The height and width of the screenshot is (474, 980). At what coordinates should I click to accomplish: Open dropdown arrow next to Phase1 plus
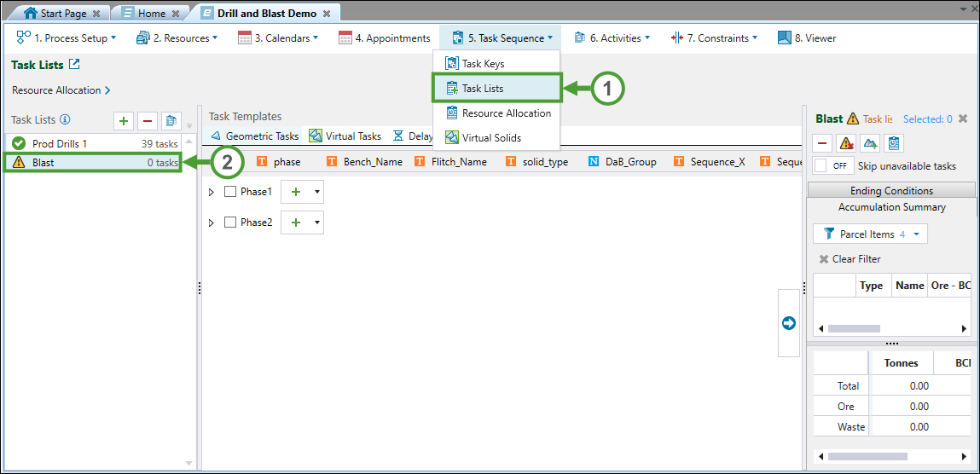point(317,193)
